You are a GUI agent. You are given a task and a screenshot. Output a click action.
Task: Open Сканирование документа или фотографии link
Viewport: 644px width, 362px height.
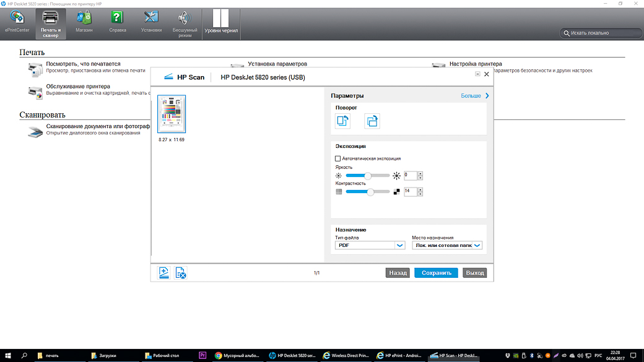coord(98,126)
